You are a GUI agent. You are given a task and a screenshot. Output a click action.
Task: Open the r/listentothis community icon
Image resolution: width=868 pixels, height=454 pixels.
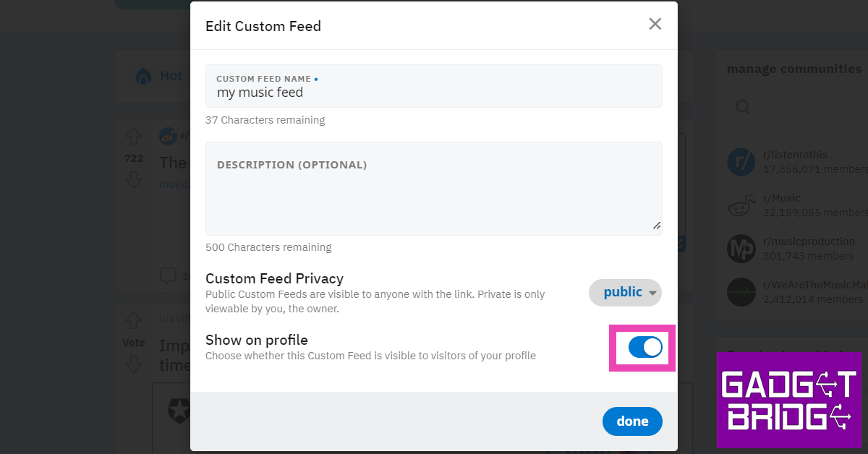point(741,162)
